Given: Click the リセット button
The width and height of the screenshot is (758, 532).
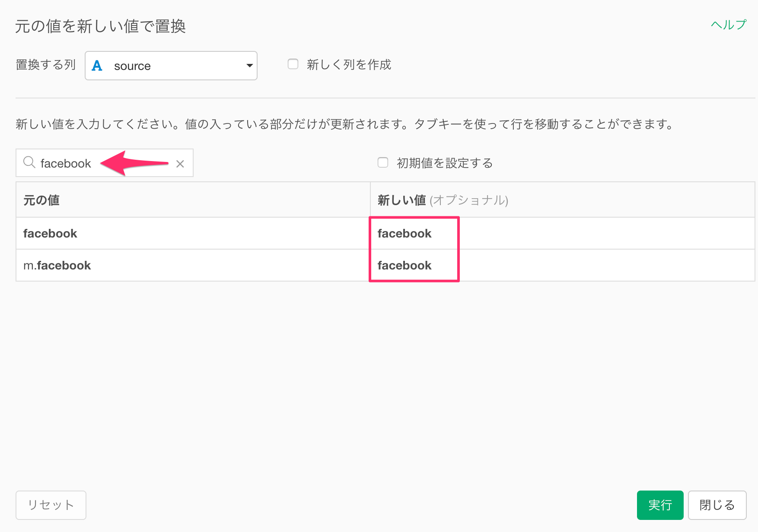Looking at the screenshot, I should (51, 505).
